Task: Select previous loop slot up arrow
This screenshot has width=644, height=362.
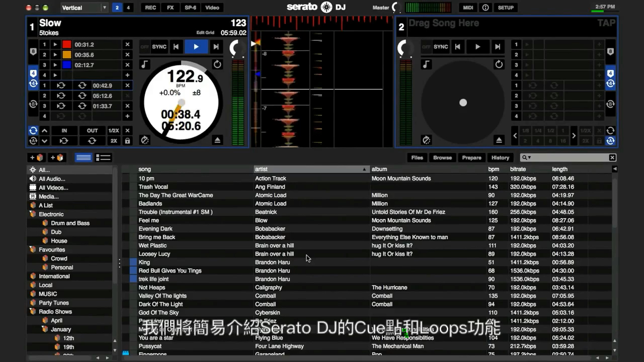Action: 44,131
